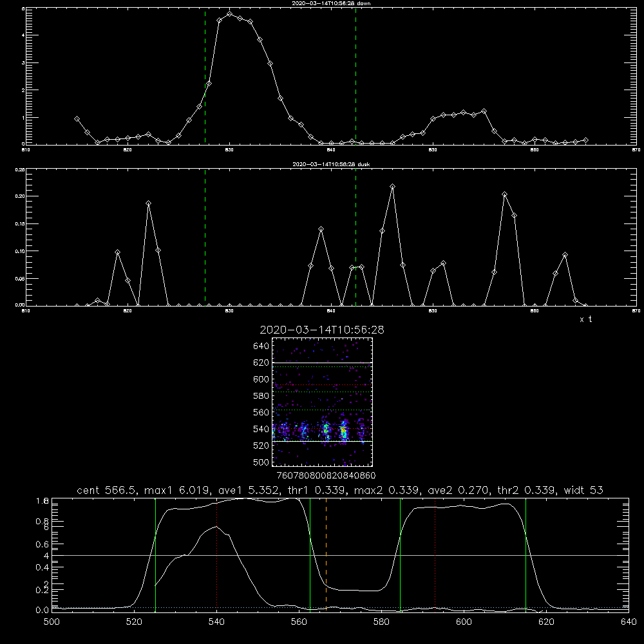Click the dawn plot title text

coord(331,3)
